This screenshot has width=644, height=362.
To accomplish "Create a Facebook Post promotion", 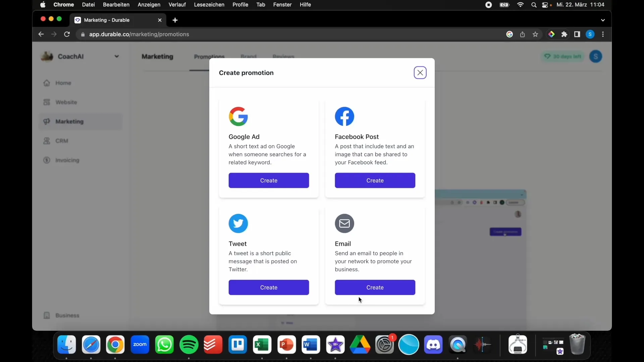I will coord(375,180).
